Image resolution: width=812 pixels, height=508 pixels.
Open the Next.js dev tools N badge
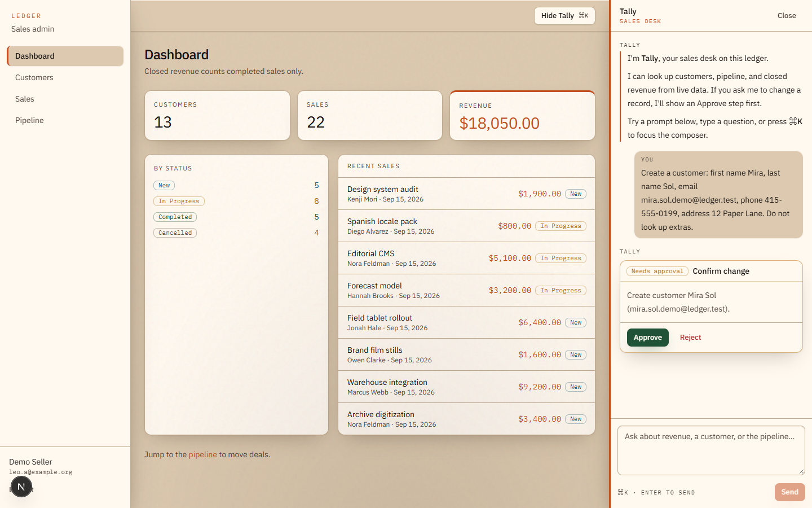[21, 487]
